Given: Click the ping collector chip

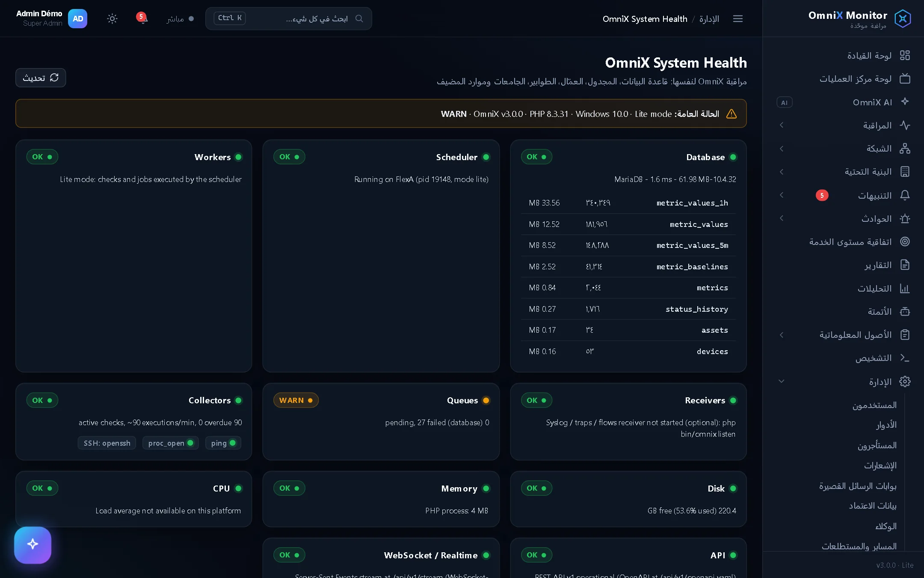Looking at the screenshot, I should [x=223, y=443].
